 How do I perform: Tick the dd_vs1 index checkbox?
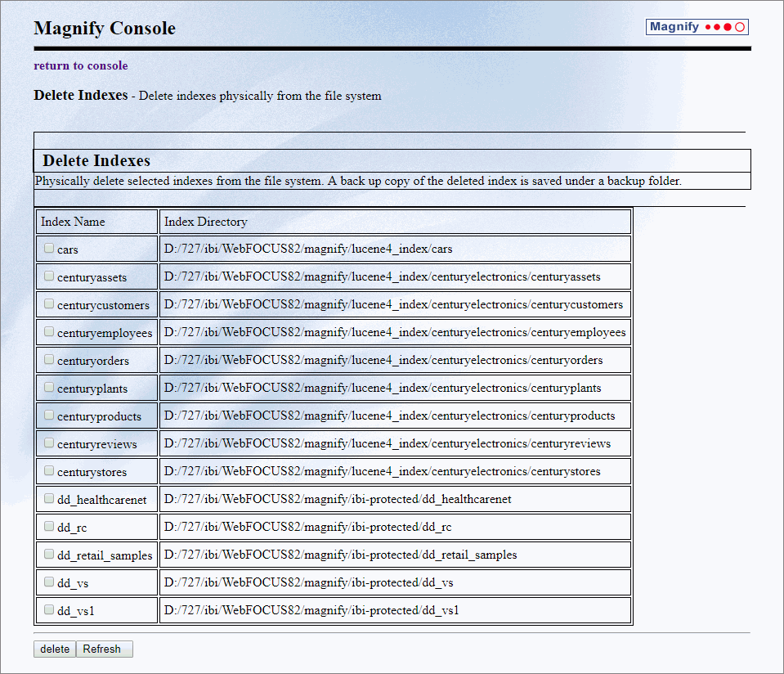pyautogui.click(x=48, y=609)
